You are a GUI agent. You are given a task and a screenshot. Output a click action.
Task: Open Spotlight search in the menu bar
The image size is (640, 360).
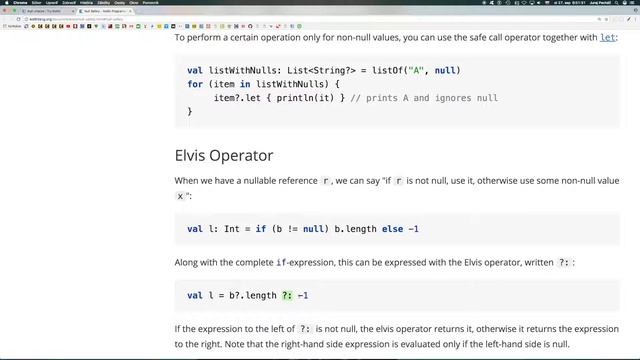[617, 3]
